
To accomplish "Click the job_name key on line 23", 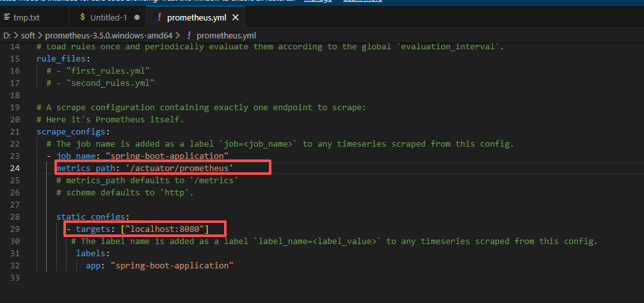I will pyautogui.click(x=76, y=156).
